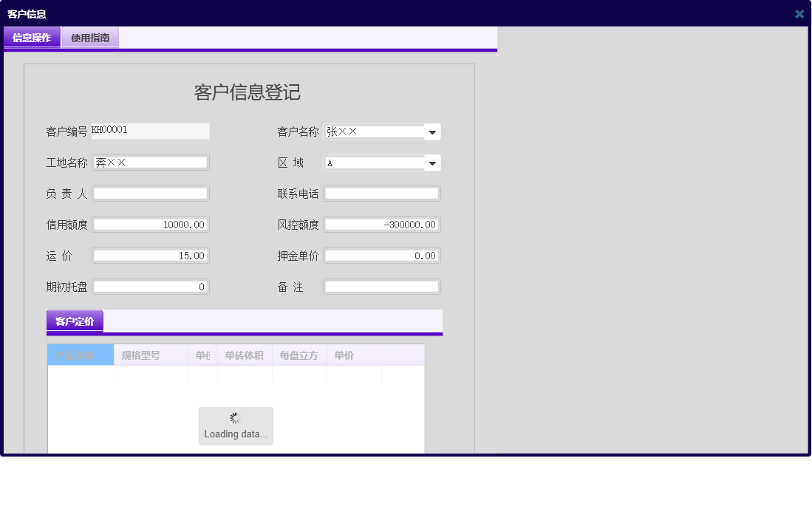Screen dimensions: 812x526
Task: Click the 工地名称 input field
Action: pyautogui.click(x=150, y=162)
